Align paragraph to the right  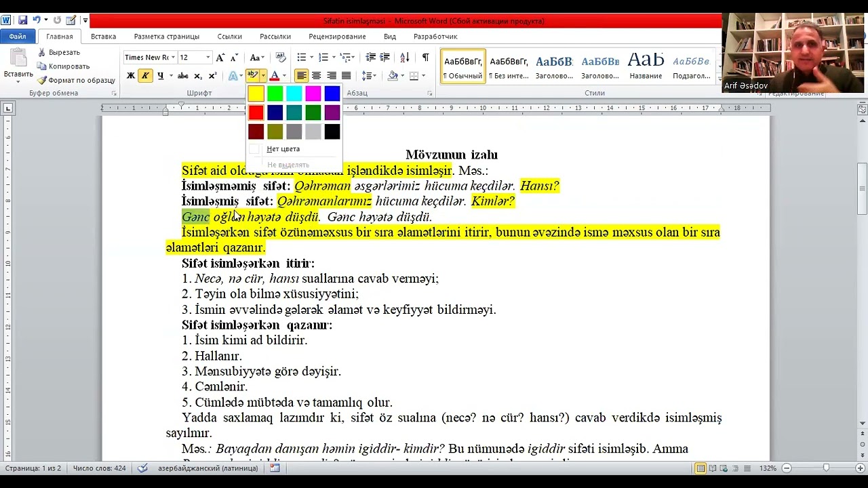331,76
